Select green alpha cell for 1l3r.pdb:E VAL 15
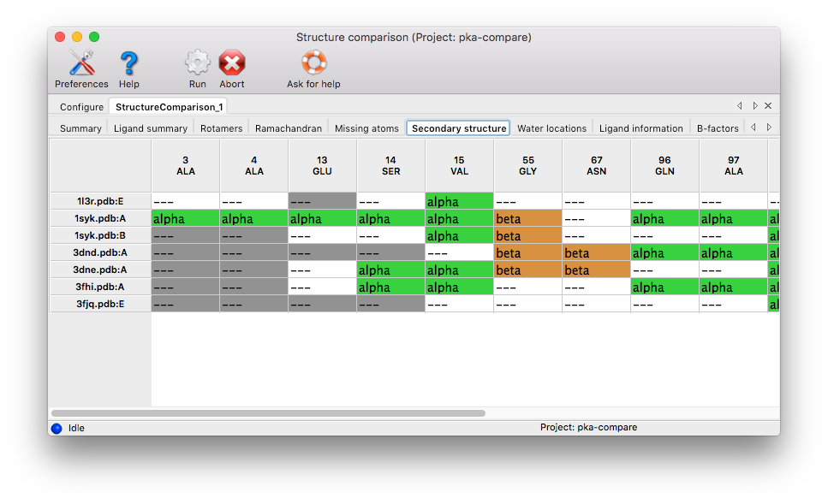828x504 pixels. pyautogui.click(x=459, y=202)
